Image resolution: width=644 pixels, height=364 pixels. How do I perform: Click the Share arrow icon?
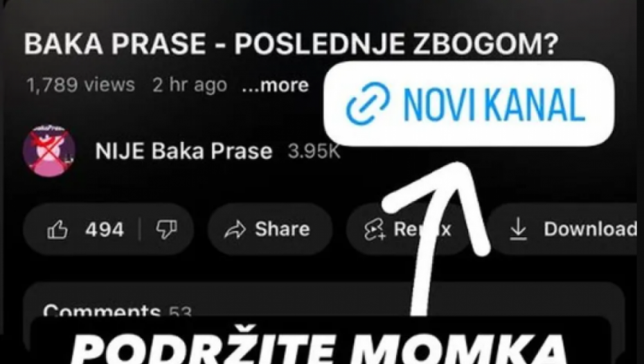point(235,230)
